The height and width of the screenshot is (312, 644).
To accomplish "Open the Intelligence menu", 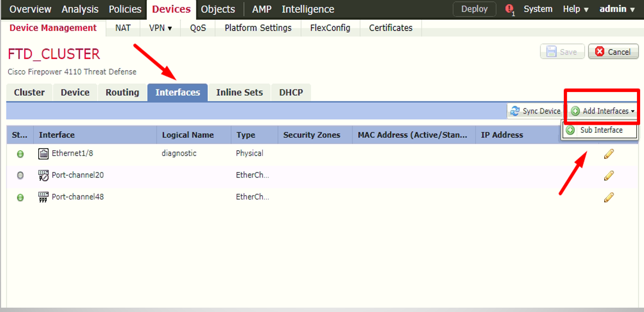I will 308,9.
